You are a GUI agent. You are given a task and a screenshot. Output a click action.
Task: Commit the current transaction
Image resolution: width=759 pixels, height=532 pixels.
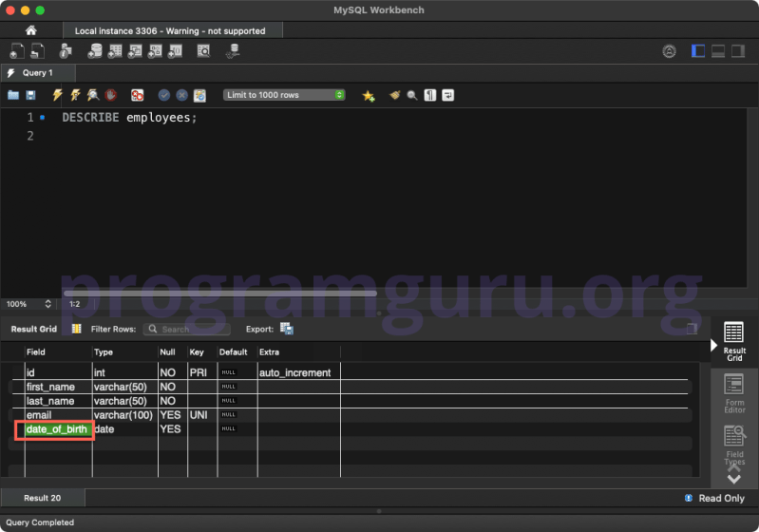pyautogui.click(x=164, y=95)
